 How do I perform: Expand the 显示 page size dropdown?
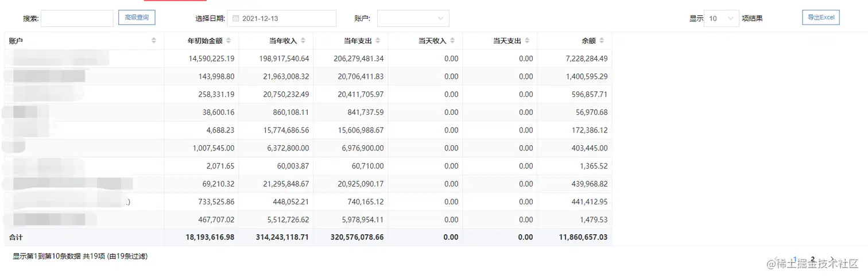pyautogui.click(x=721, y=18)
